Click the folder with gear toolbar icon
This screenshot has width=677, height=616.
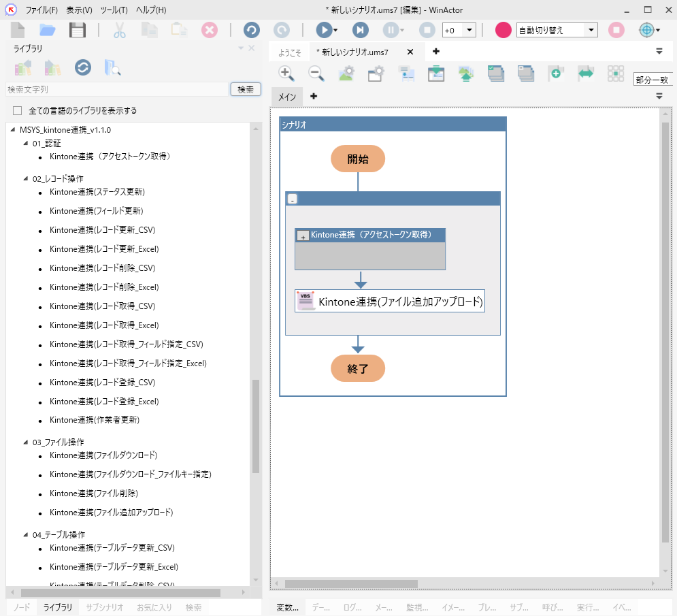(376, 74)
